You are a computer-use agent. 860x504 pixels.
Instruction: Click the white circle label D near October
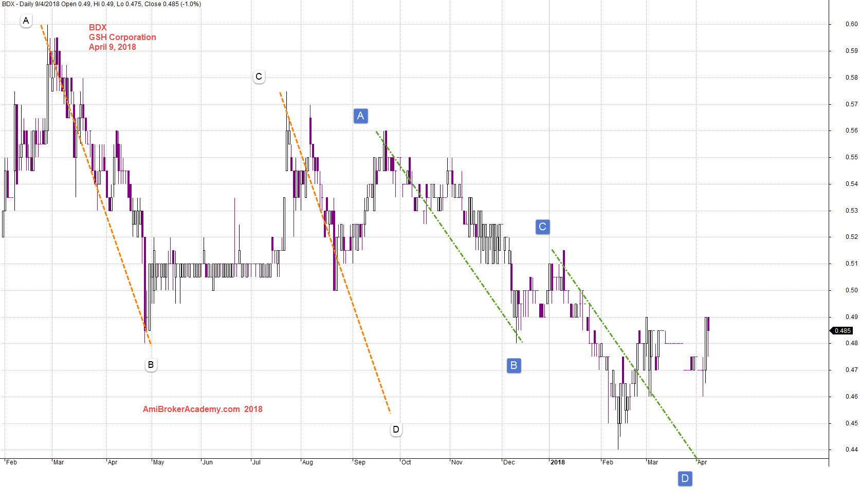tap(396, 430)
